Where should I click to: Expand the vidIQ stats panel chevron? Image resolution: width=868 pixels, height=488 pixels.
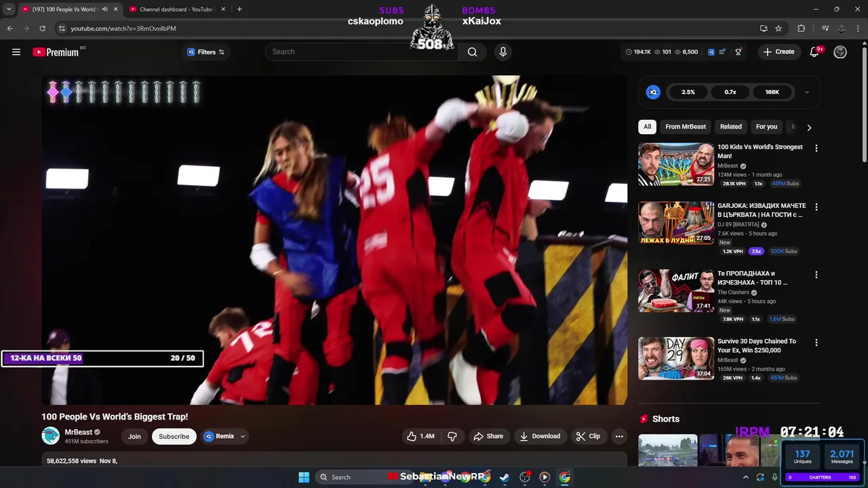click(x=806, y=92)
